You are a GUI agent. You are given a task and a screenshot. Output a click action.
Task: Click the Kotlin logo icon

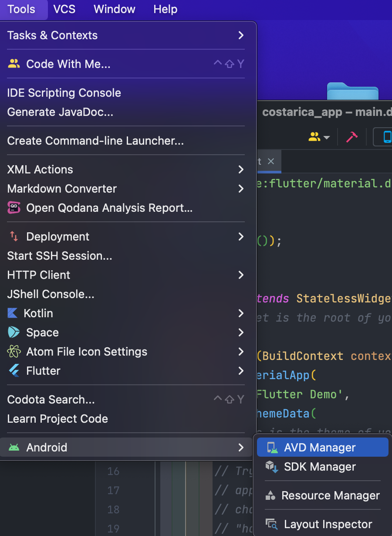point(13,313)
